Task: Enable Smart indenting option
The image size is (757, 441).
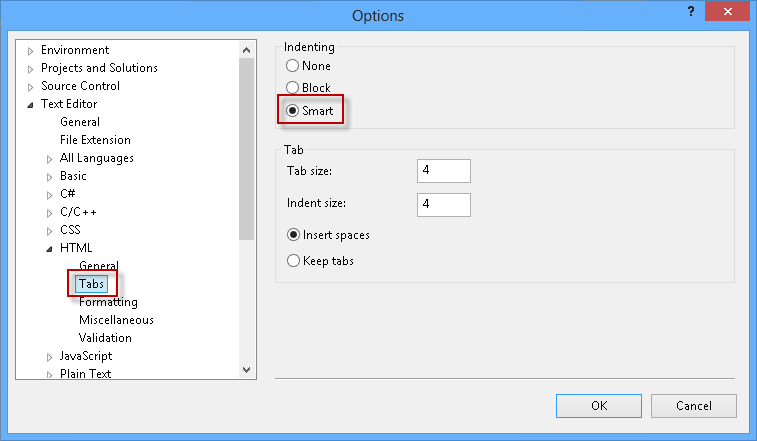Action: pos(293,111)
